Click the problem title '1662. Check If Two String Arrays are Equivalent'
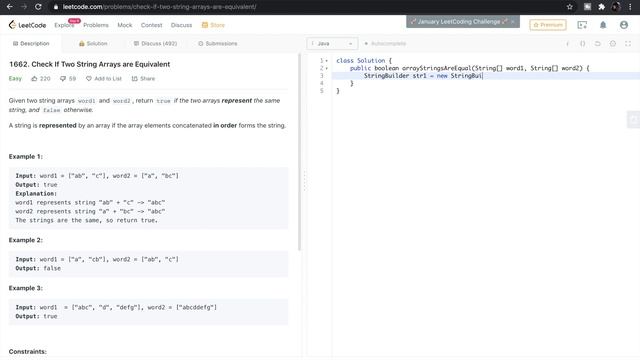640x360 pixels. [x=89, y=64]
